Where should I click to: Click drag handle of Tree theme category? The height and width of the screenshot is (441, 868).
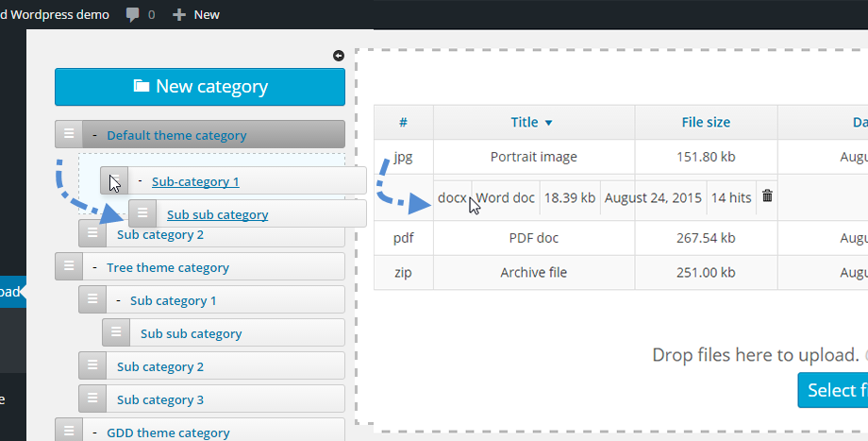point(68,267)
